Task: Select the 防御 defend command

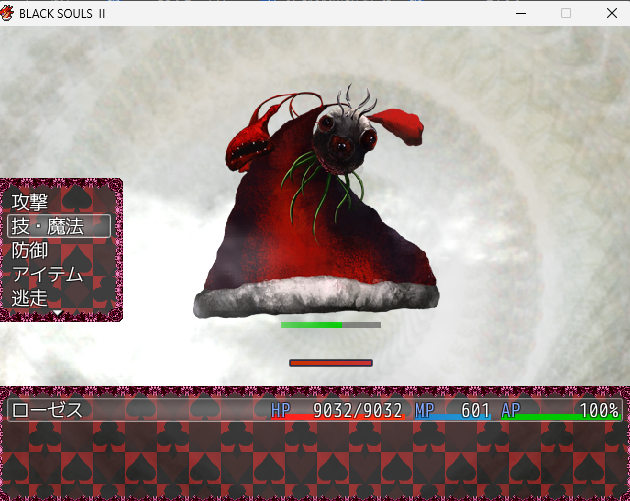Action: click(29, 250)
